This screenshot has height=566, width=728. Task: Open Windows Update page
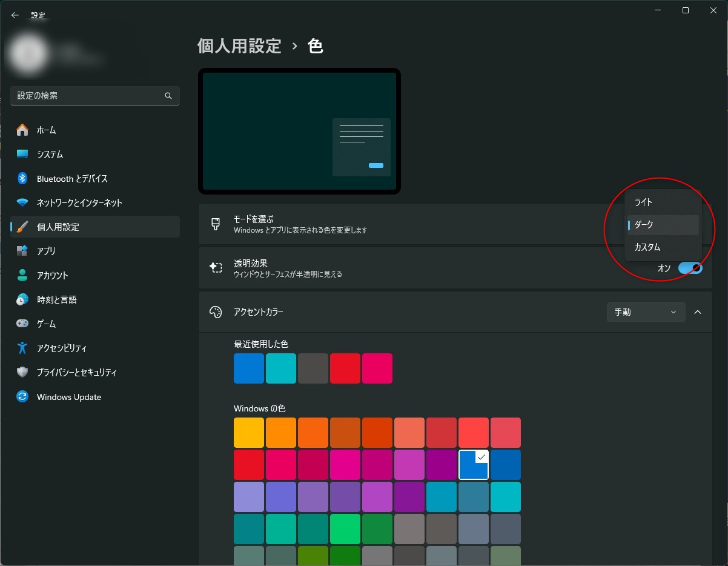[95, 397]
